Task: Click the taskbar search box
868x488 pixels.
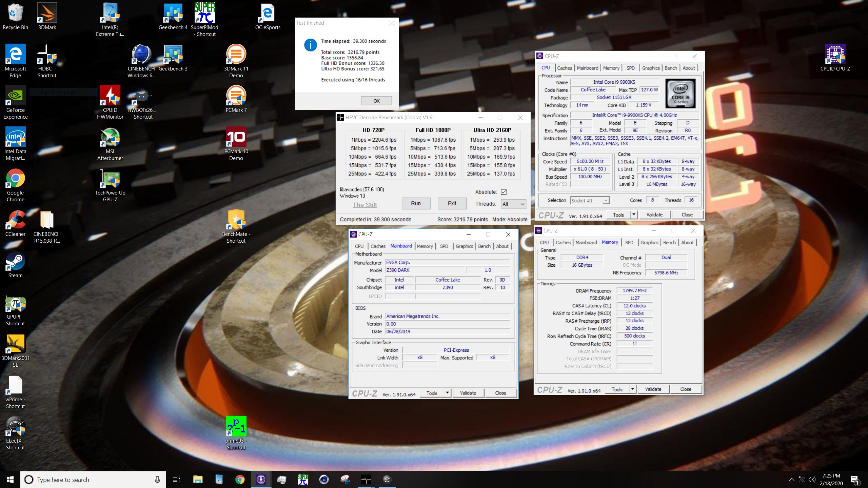Action: [x=93, y=480]
